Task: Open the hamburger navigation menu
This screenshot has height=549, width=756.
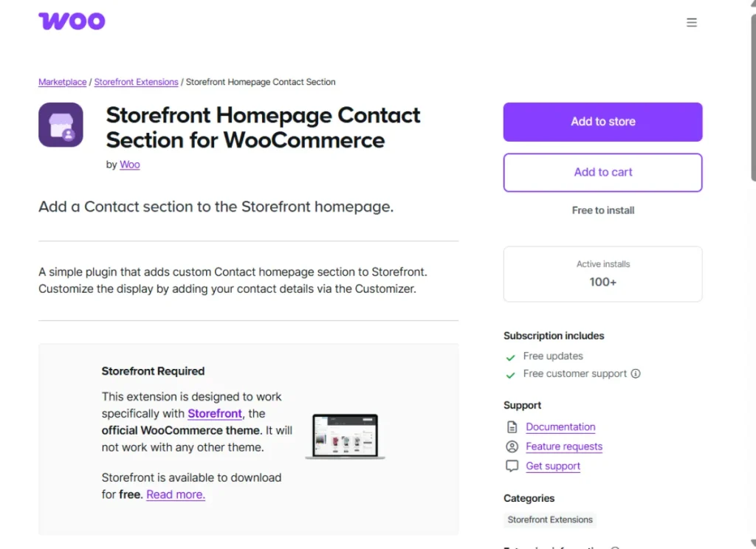Action: pyautogui.click(x=692, y=22)
